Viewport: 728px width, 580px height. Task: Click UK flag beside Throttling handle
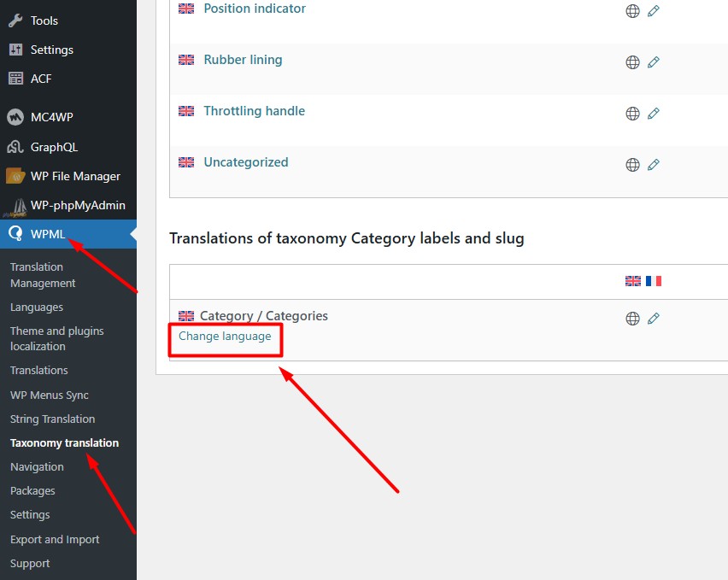186,111
